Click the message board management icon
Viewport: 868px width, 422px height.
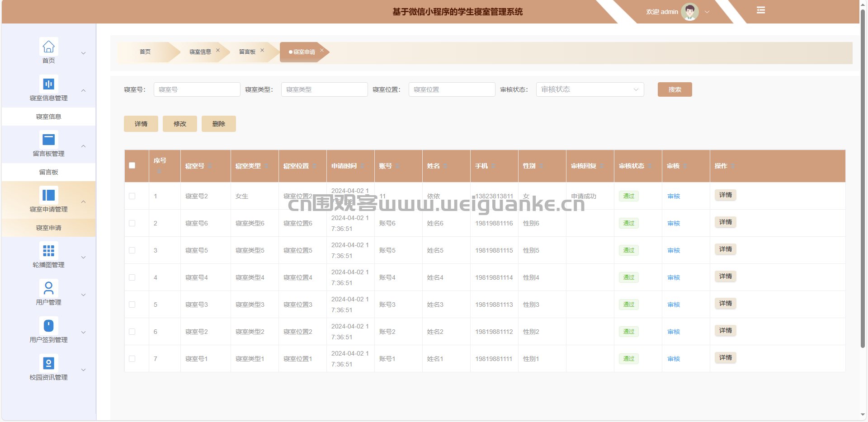pyautogui.click(x=48, y=140)
